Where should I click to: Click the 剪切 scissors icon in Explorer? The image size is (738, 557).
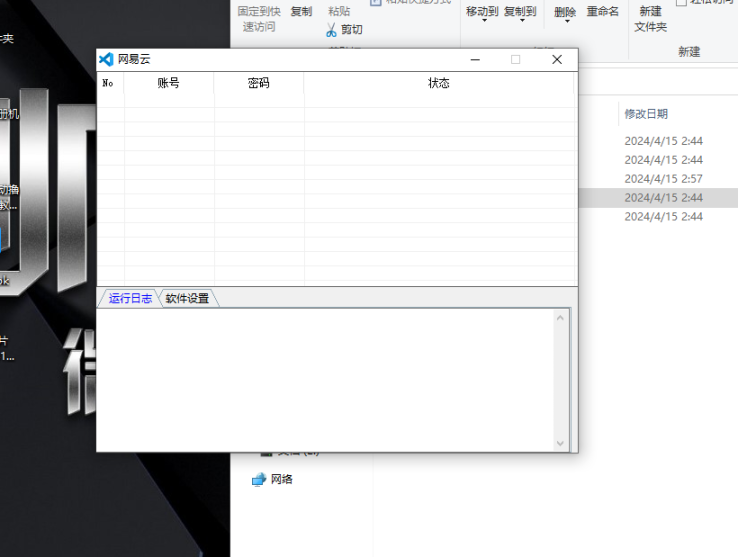331,30
